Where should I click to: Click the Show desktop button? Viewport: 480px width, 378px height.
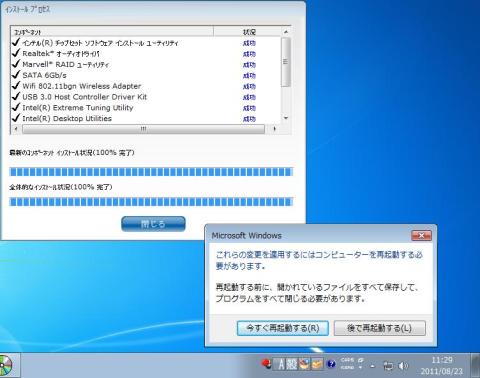pos(476,365)
